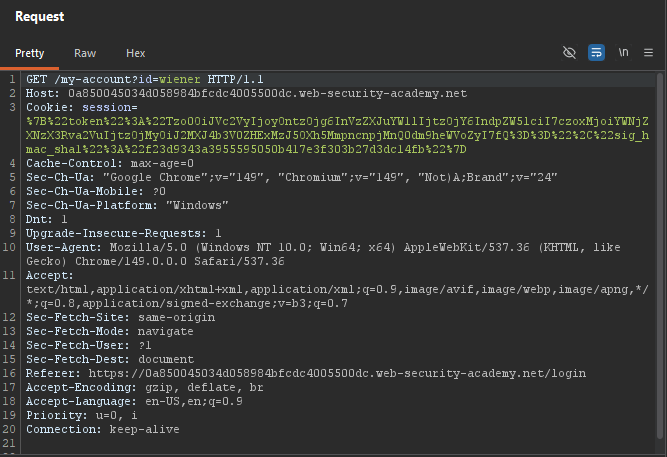Click '/my-account?id=' path text

click(106, 80)
